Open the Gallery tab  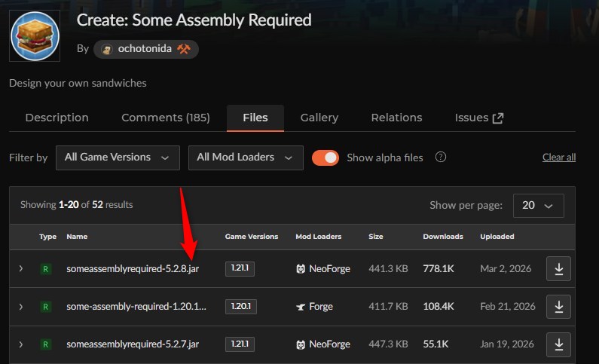click(319, 118)
